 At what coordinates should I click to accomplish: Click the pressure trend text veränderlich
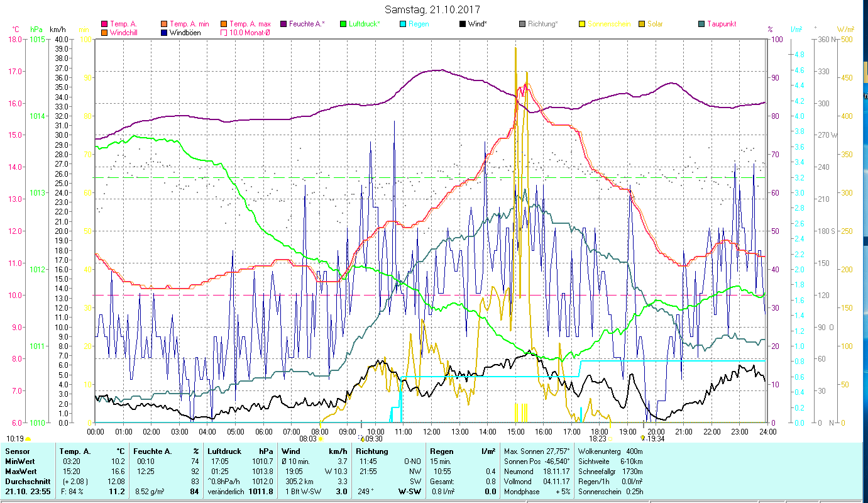[226, 492]
